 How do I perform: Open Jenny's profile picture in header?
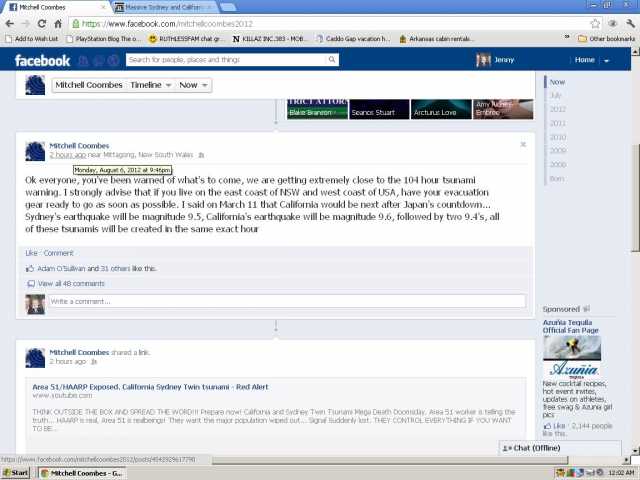[483, 60]
